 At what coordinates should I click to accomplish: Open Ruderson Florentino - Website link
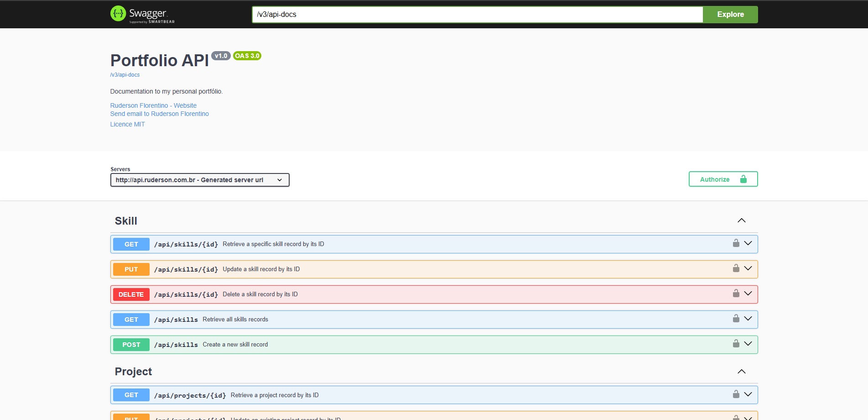[153, 105]
